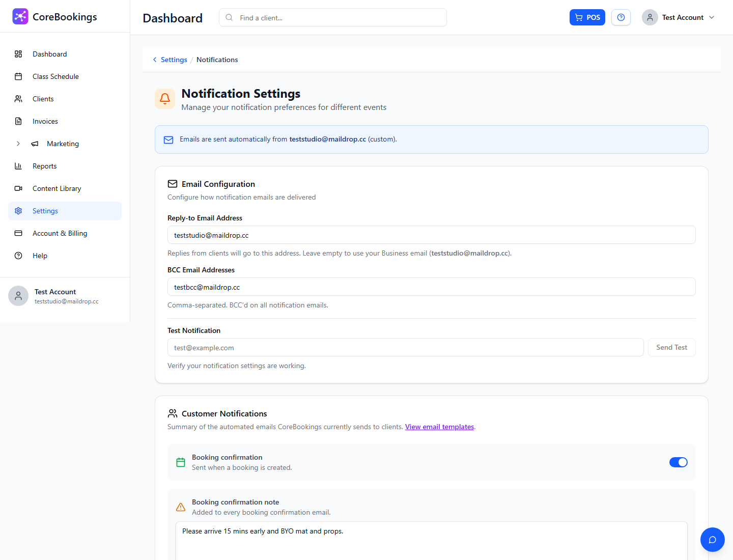Follow the View email templates link
The width and height of the screenshot is (733, 560).
439,427
